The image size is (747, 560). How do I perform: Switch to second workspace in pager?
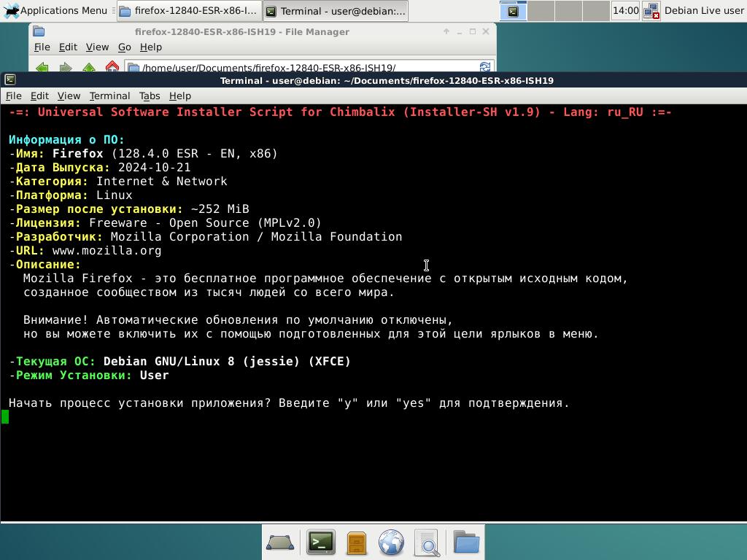(x=541, y=11)
